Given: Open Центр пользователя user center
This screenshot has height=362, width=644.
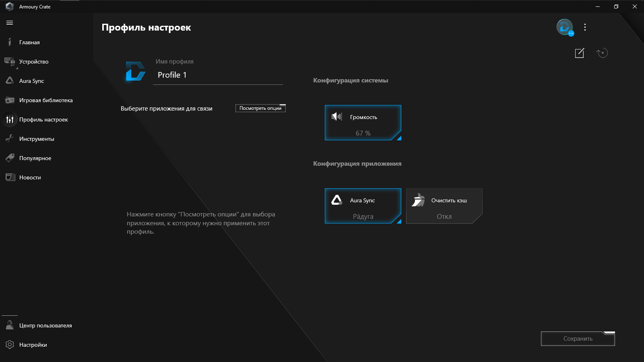Looking at the screenshot, I should coord(45,325).
